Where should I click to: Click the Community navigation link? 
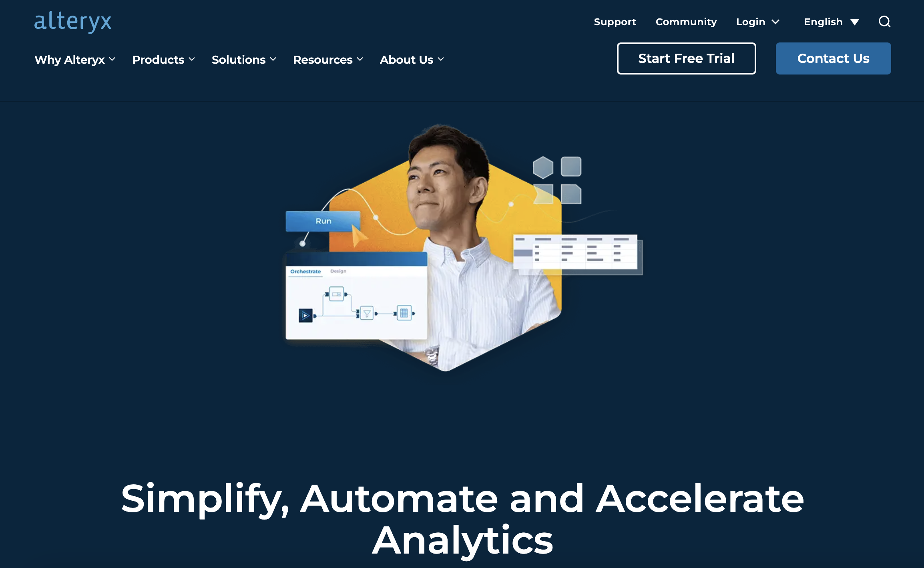pyautogui.click(x=687, y=22)
